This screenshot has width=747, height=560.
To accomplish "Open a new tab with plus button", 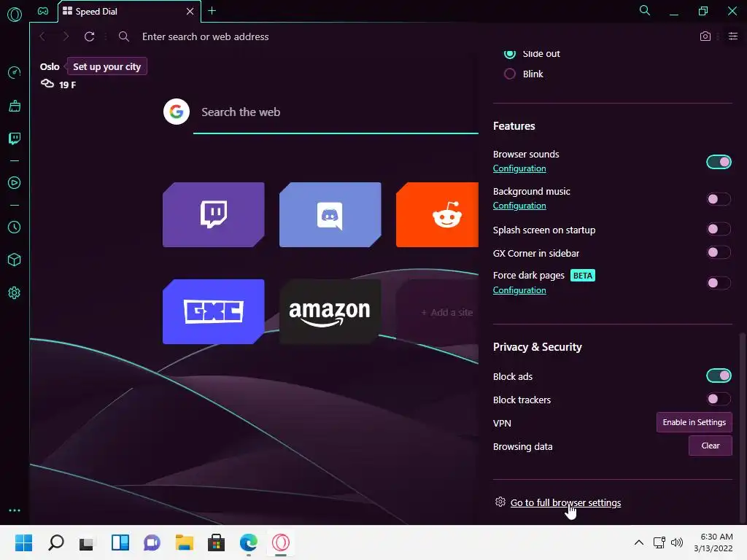I will [x=212, y=10].
